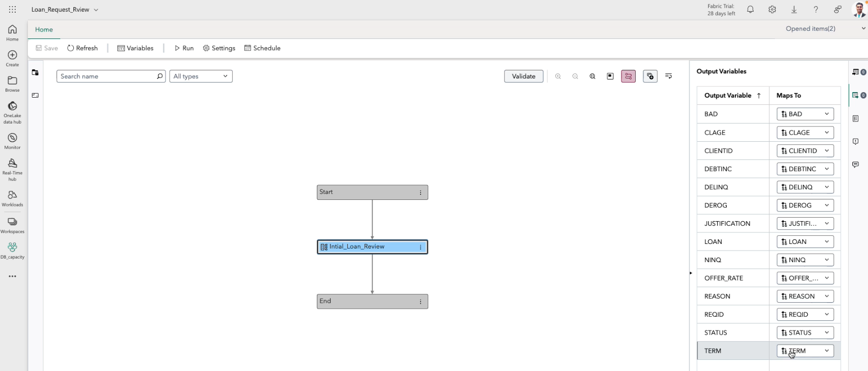Open the Variables toolbar item
The height and width of the screenshot is (371, 868).
(x=135, y=48)
